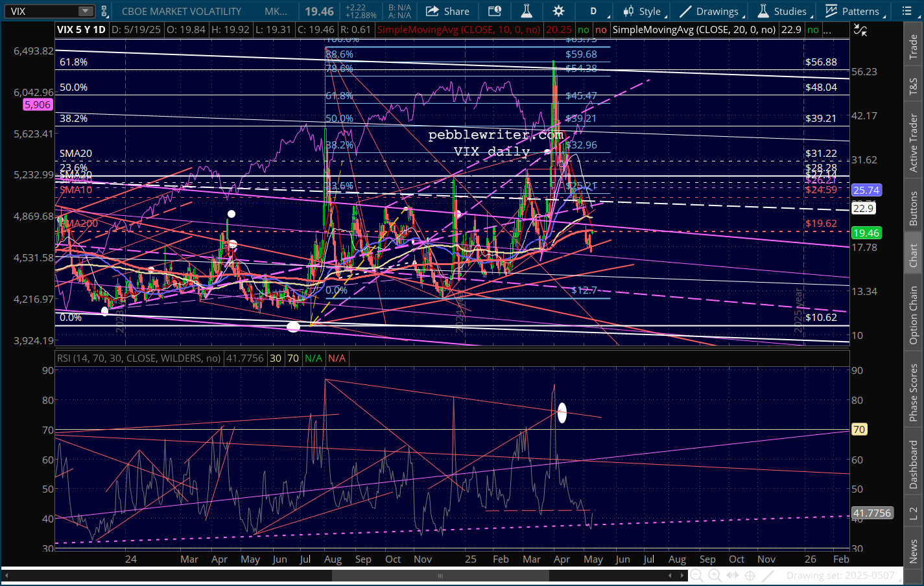The height and width of the screenshot is (586, 924).
Task: Expand the VIX symbol dropdown arrow
Action: click(86, 11)
